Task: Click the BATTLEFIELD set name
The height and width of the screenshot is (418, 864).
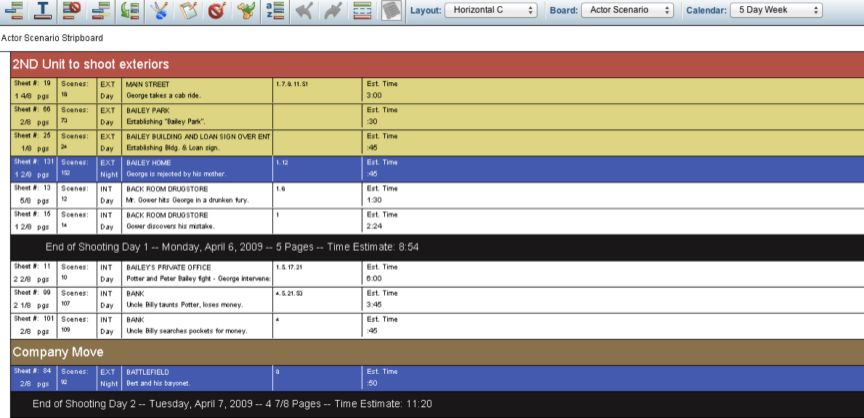Action: point(148,372)
